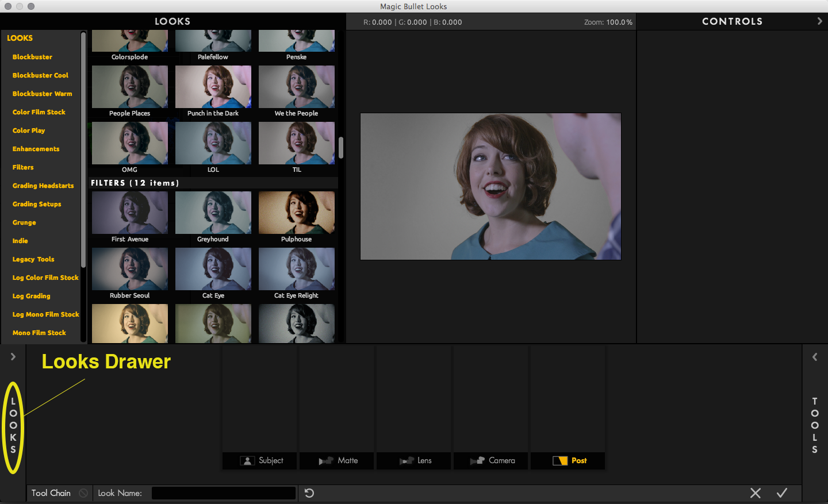Toggle the Tool Chain disable icon
The width and height of the screenshot is (828, 504).
click(x=83, y=493)
